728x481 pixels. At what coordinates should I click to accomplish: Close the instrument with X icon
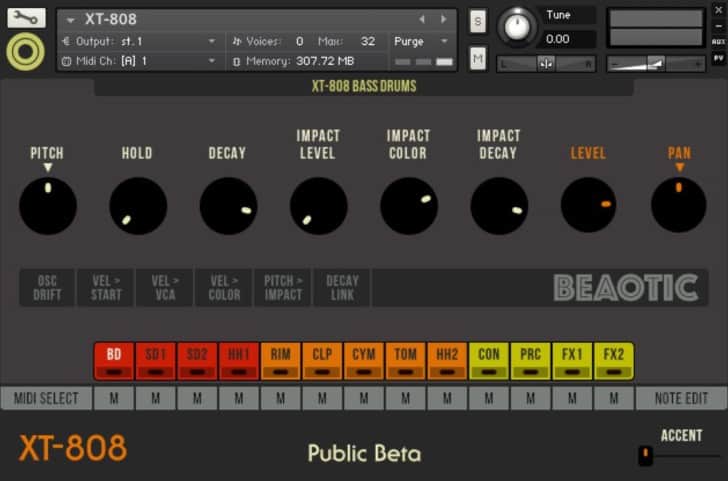[x=718, y=10]
